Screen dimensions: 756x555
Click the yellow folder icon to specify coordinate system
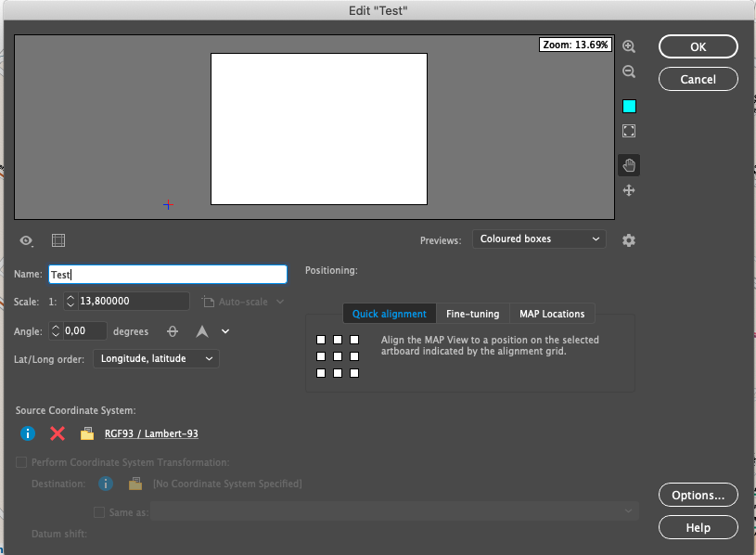[87, 433]
